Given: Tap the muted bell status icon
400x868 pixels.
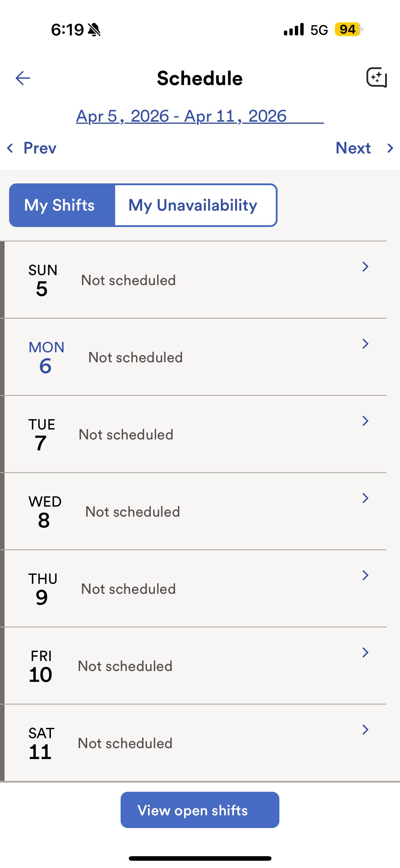Looking at the screenshot, I should [x=94, y=30].
